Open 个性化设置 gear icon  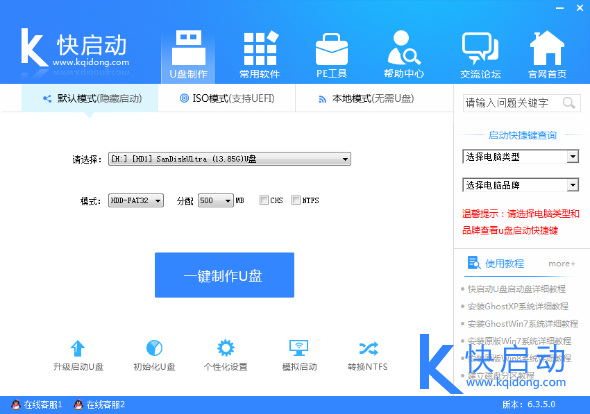click(x=225, y=348)
